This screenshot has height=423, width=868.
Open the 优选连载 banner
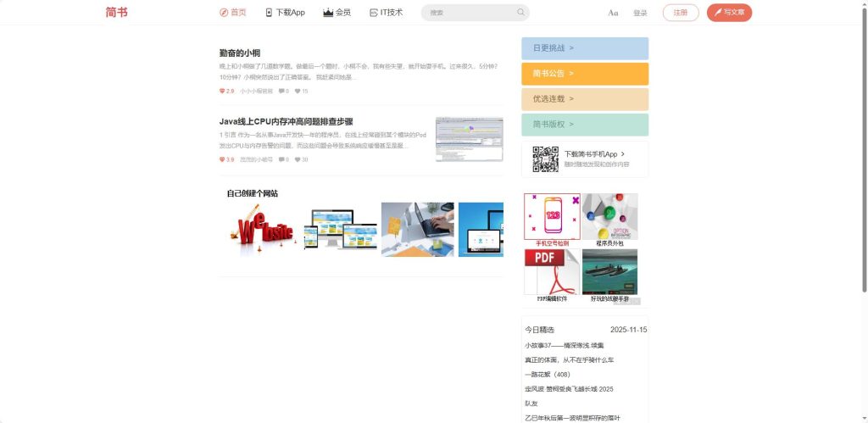tap(585, 99)
